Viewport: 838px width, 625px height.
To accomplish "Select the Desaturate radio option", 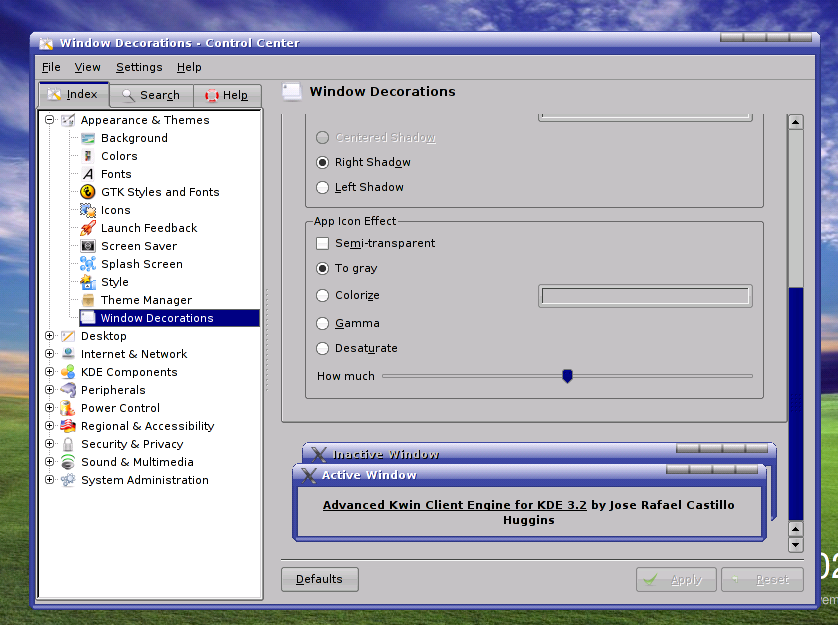I will click(x=322, y=348).
